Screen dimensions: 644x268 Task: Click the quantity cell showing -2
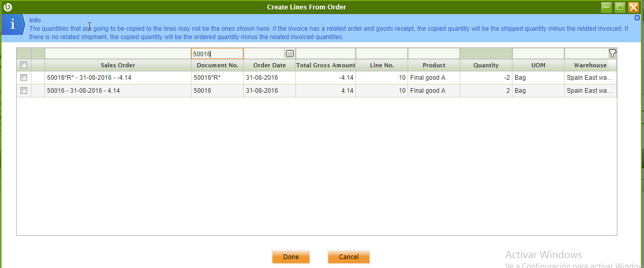point(486,77)
